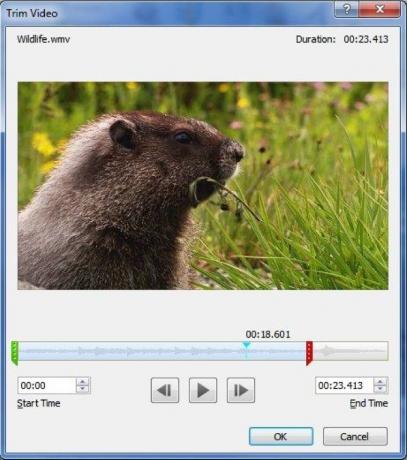The image size is (407, 460).
Task: Cancel the Trim Video dialog
Action: point(355,436)
